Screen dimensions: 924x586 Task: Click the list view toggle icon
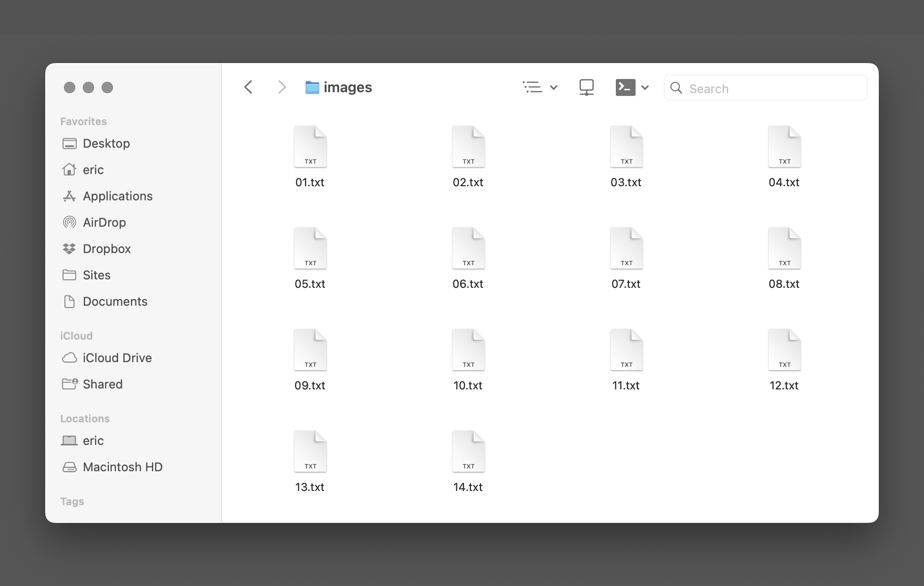coord(532,87)
